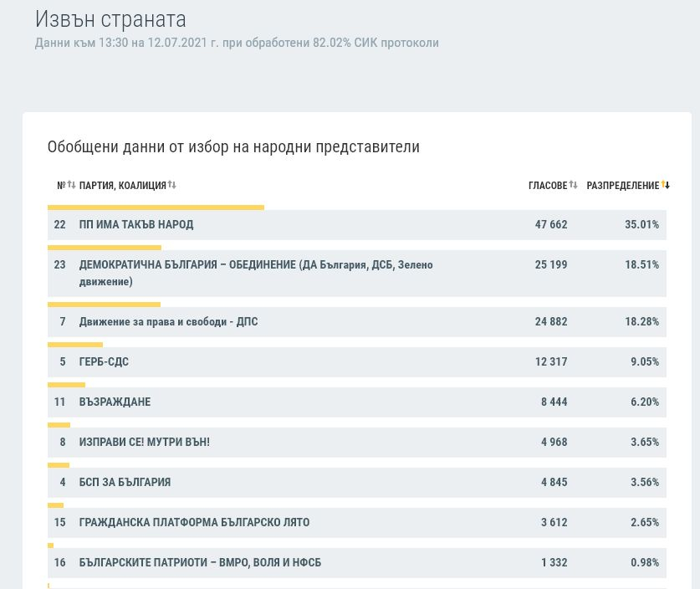
Task: Click percentage 0.98%
Action: pyautogui.click(x=645, y=563)
